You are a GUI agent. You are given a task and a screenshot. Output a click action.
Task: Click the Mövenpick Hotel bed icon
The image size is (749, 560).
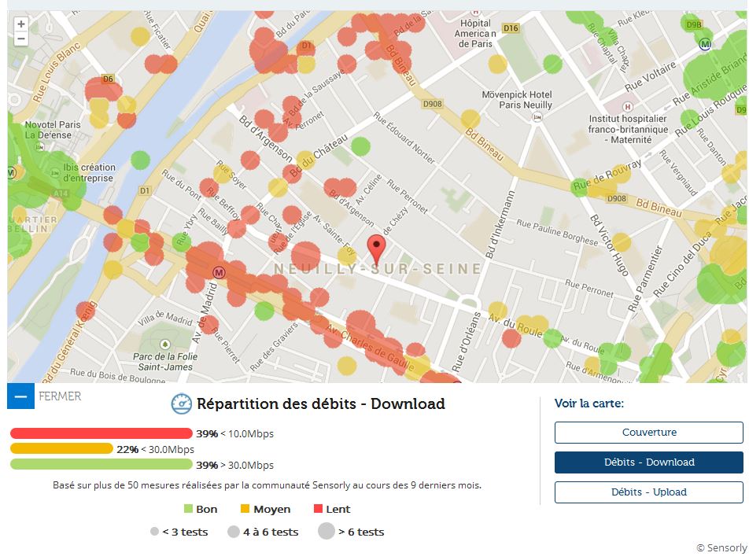pos(537,116)
